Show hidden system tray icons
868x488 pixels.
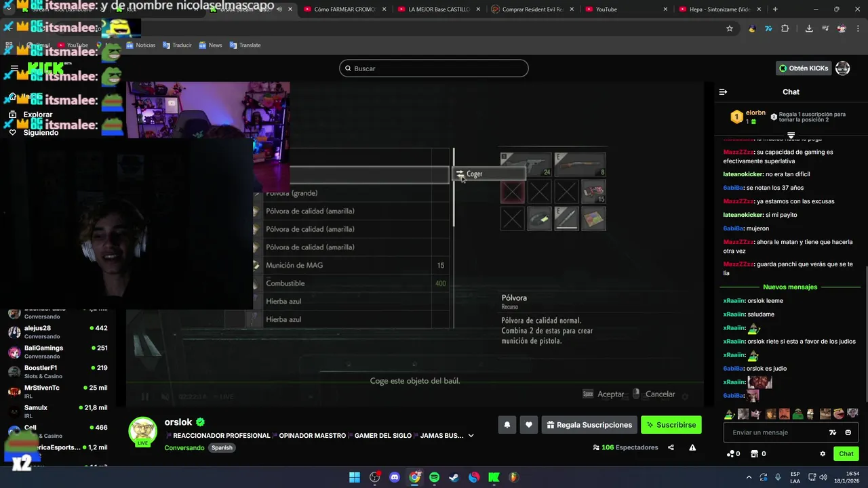(x=748, y=477)
